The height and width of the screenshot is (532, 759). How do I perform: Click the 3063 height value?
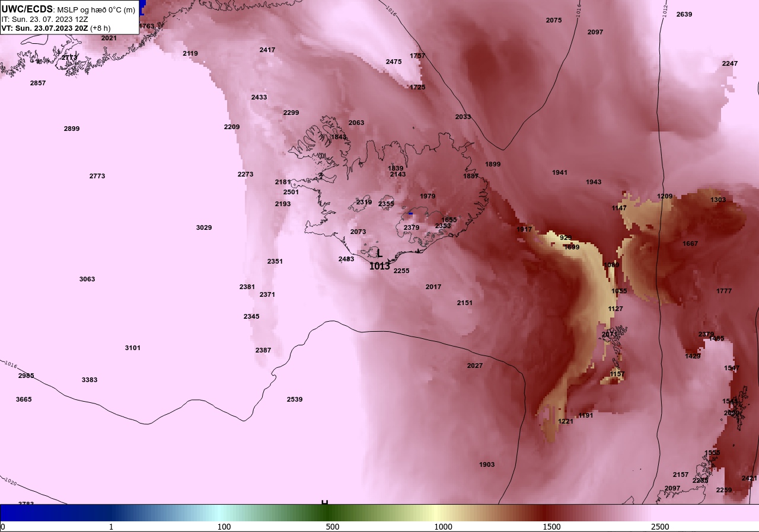[x=87, y=279]
